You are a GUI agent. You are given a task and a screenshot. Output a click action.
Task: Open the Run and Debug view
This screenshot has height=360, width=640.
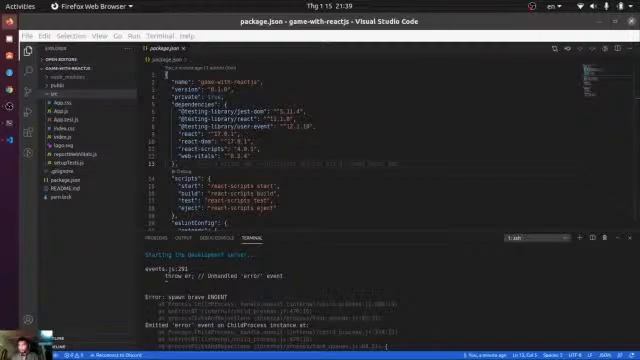pyautogui.click(x=28, y=112)
